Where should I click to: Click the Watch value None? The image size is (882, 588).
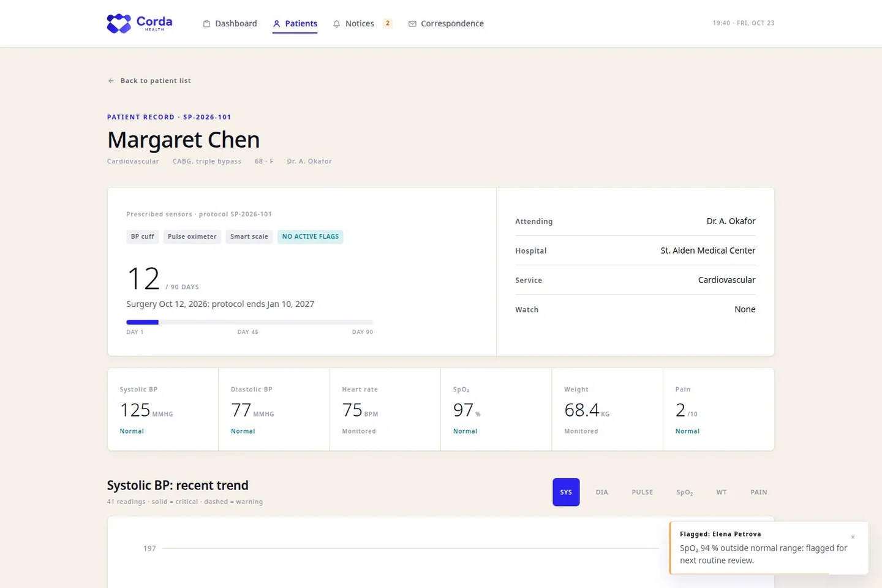pos(745,309)
